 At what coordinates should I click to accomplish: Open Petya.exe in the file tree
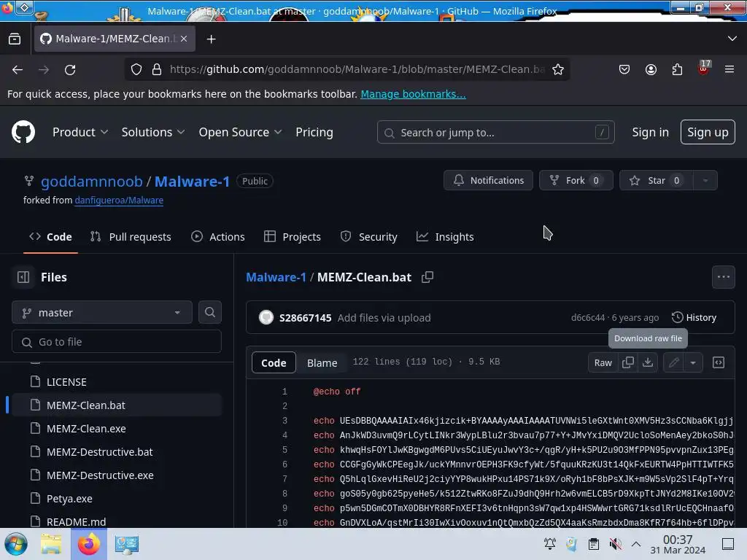click(x=69, y=499)
